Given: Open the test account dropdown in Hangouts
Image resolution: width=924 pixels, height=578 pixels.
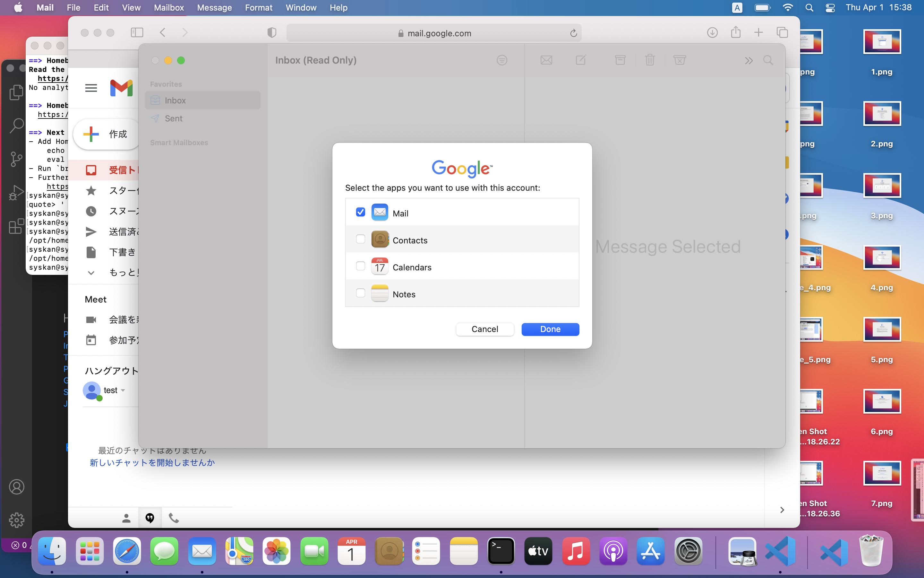Looking at the screenshot, I should coord(123,390).
